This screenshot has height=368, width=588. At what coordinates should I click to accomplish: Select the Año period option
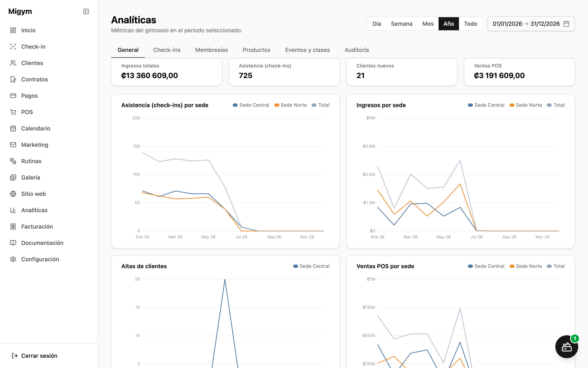tap(449, 24)
